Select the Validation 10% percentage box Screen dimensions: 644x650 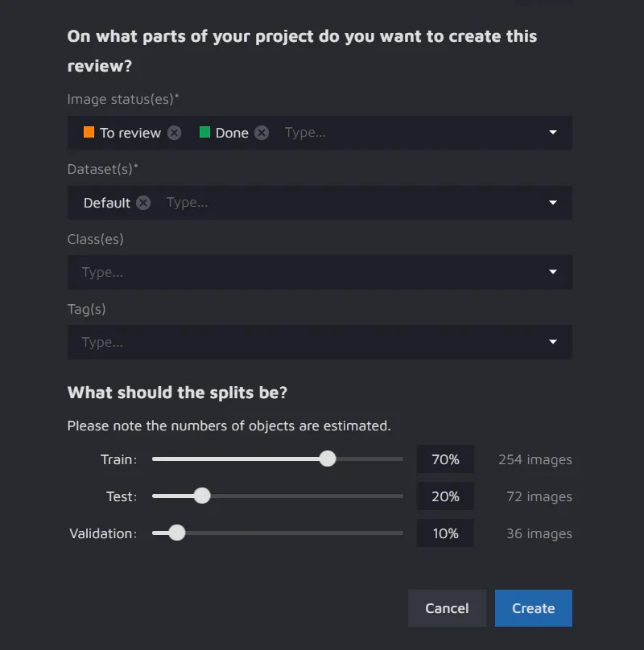pyautogui.click(x=445, y=533)
